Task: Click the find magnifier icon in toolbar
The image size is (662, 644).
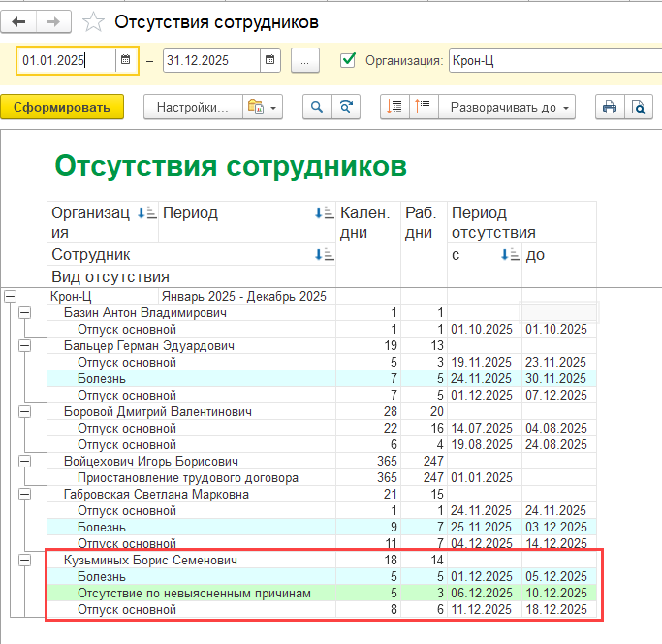Action: [x=316, y=107]
